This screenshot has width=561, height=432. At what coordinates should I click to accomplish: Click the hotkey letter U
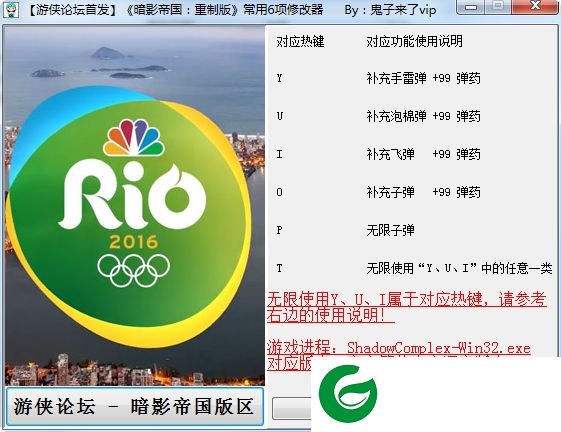pos(279,116)
